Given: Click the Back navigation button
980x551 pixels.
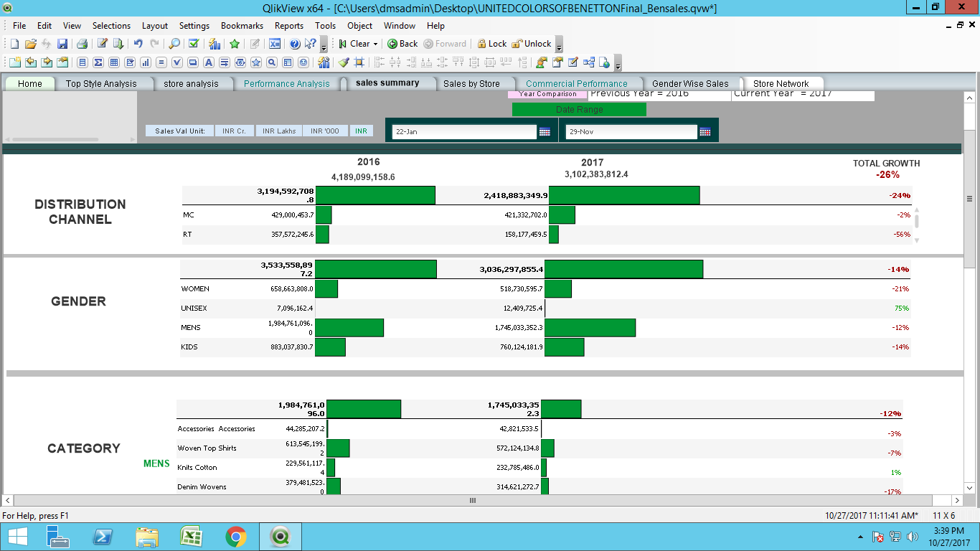Looking at the screenshot, I should pyautogui.click(x=403, y=44).
